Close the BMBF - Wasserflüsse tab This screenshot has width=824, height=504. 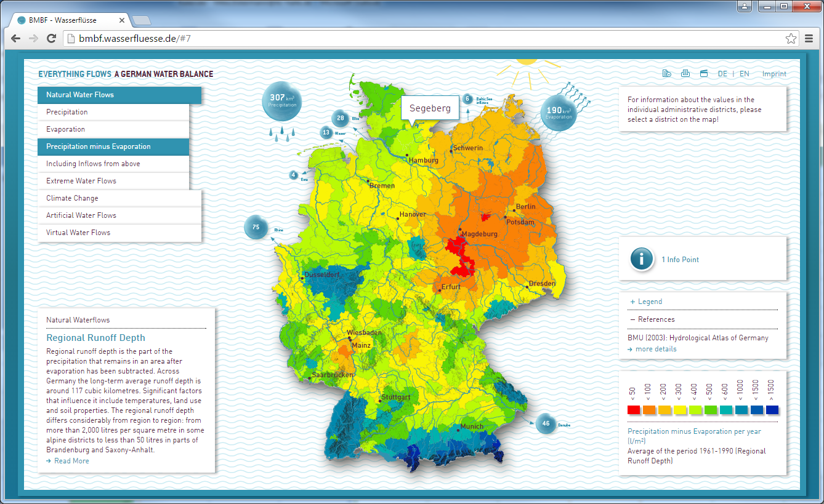pos(122,20)
